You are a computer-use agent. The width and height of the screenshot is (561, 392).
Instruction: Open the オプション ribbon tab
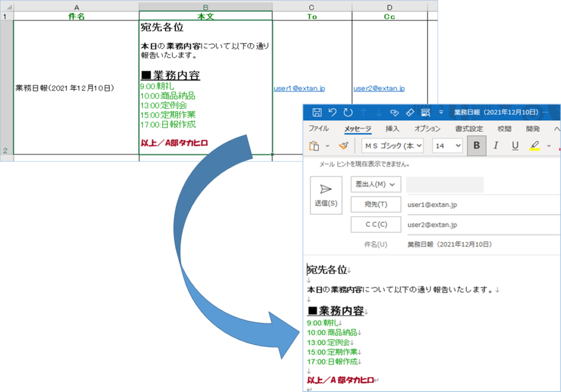click(x=427, y=129)
